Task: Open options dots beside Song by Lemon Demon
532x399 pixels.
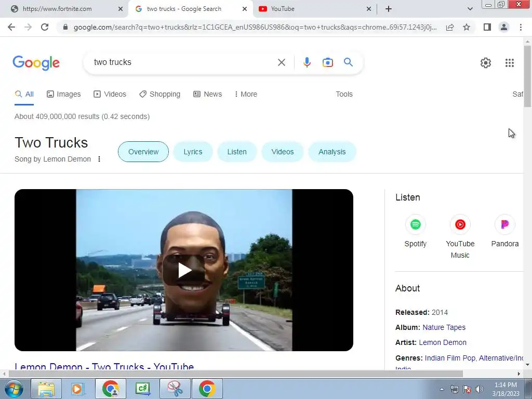Action: coord(99,159)
